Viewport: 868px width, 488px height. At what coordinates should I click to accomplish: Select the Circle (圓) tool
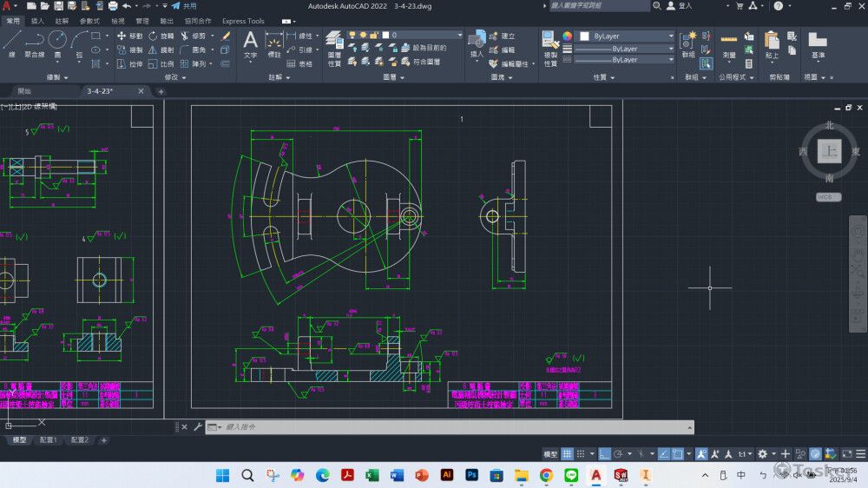click(57, 44)
